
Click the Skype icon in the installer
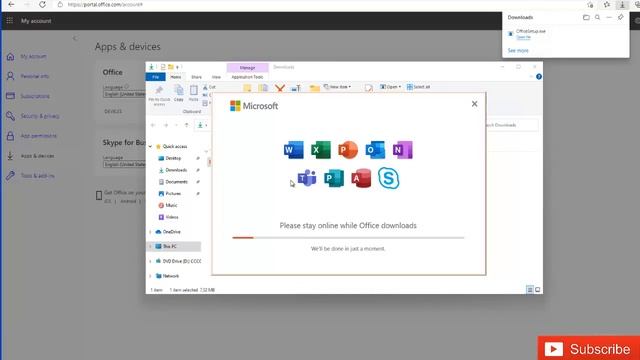pyautogui.click(x=388, y=178)
